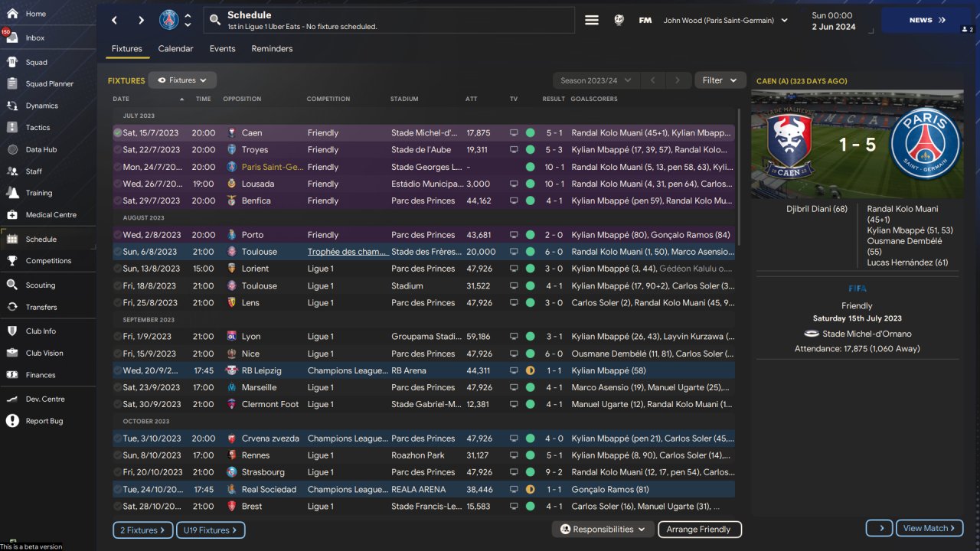Select Competitions in the sidebar
This screenshot has height=551, width=980.
48,261
